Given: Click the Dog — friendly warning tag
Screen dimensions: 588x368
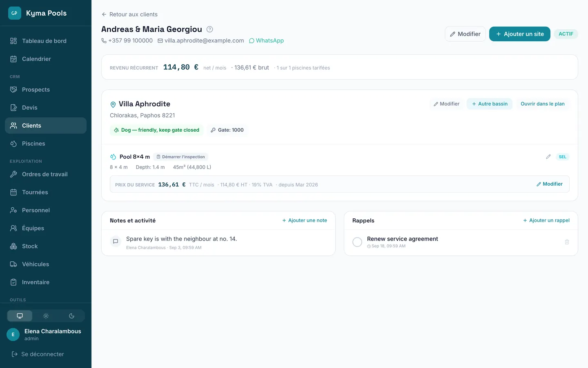Looking at the screenshot, I should (156, 130).
